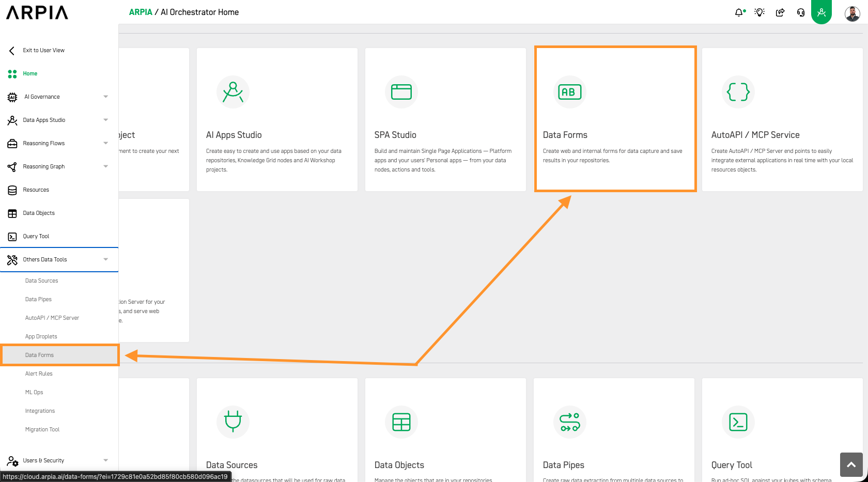Click the 'AI Orchestrator Home' breadcrumb text
Screen dimensions: 868x482
pos(200,12)
